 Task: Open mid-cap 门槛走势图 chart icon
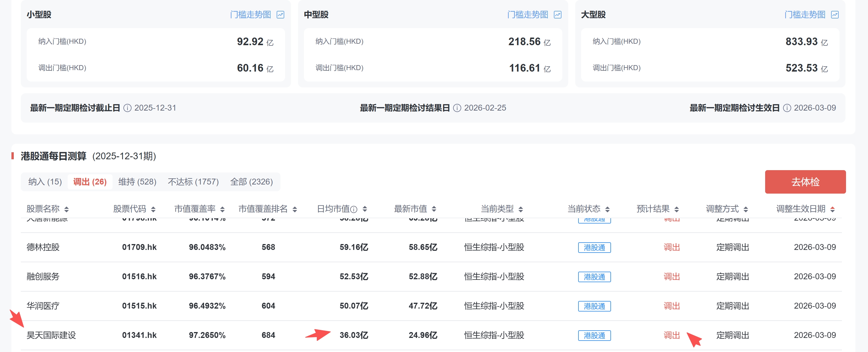(x=558, y=15)
